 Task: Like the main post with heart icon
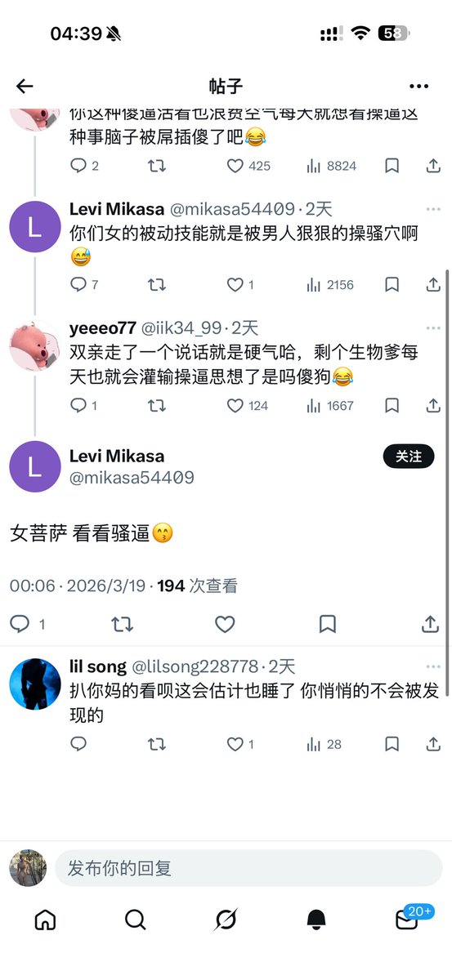[x=225, y=624]
